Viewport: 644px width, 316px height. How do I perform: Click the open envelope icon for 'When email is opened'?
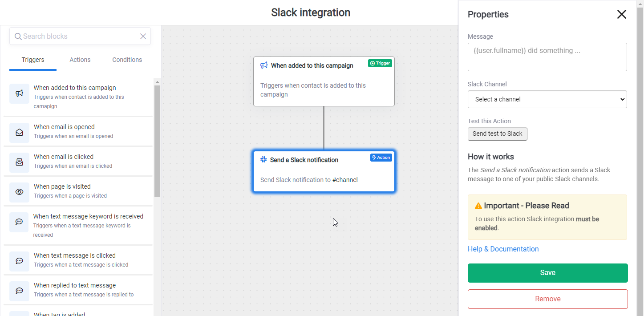click(19, 133)
